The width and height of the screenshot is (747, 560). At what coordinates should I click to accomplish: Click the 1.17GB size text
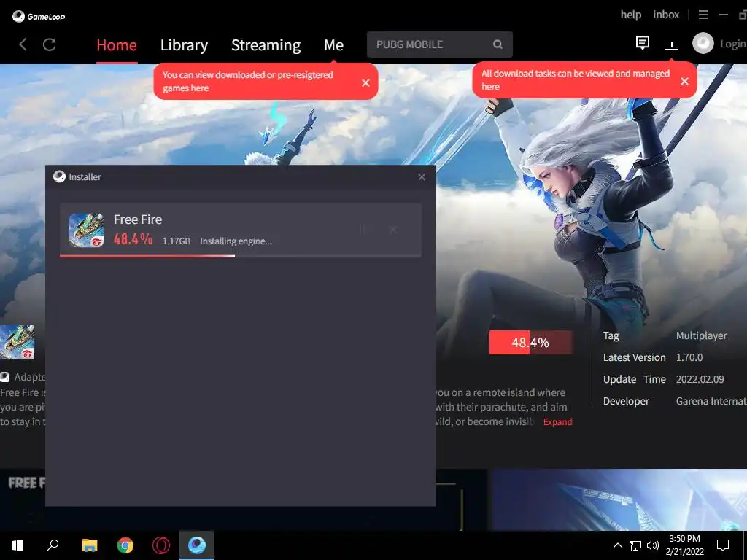tap(177, 241)
